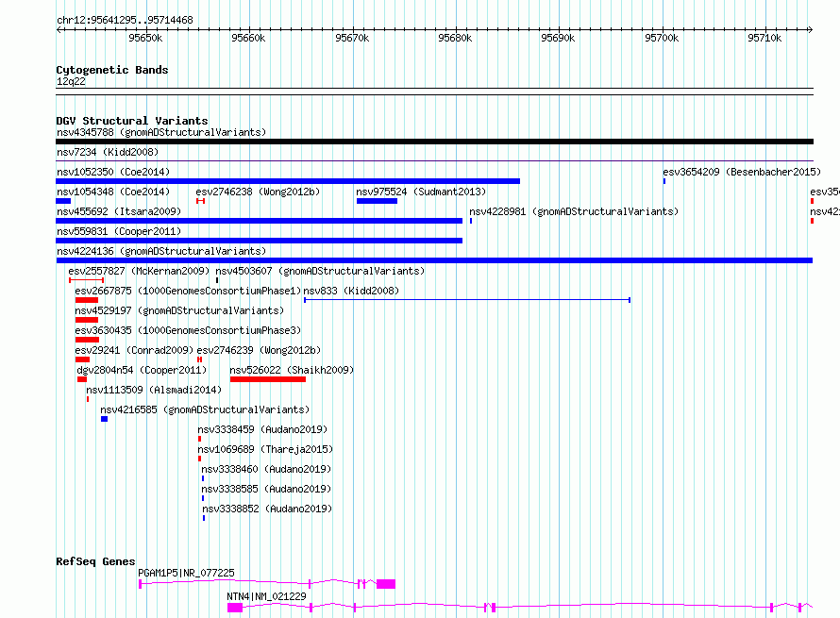Open esv2746239 (Wong2012b) variant label
The image size is (840, 618).
point(259,350)
